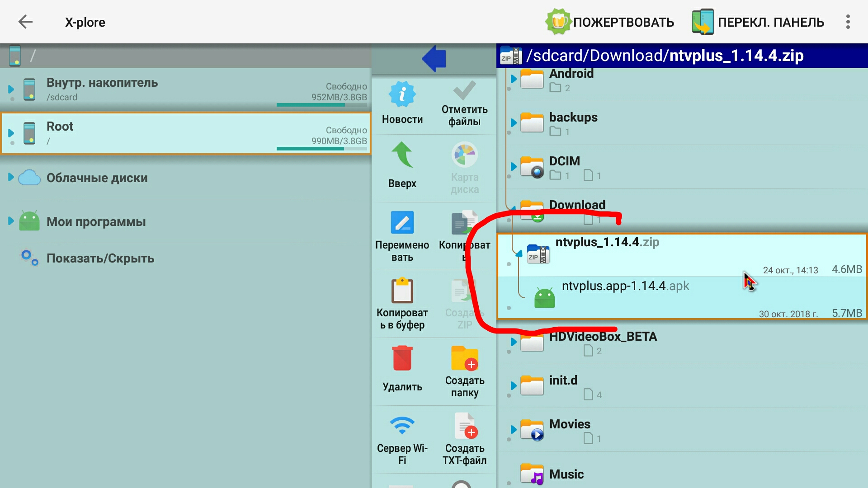The image size is (868, 488).
Task: Delete with the red trash icon
Action: (402, 358)
